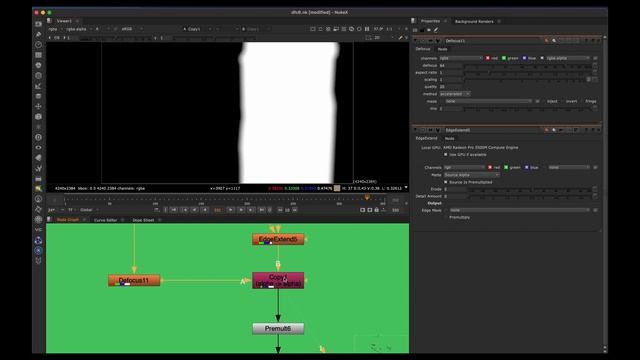Select the Defocus11 node in graph
This screenshot has width=640, height=360.
pos(134,280)
